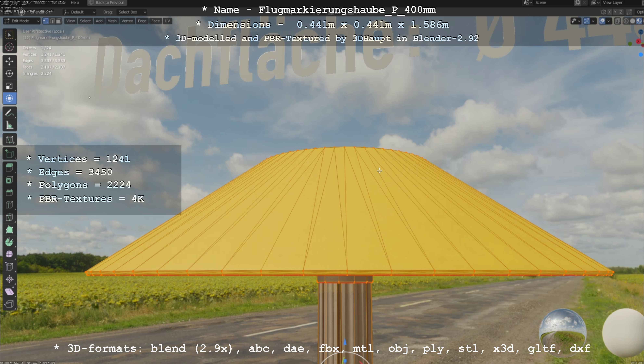Click the active Transform tool
This screenshot has width=644, height=364.
(x=9, y=98)
